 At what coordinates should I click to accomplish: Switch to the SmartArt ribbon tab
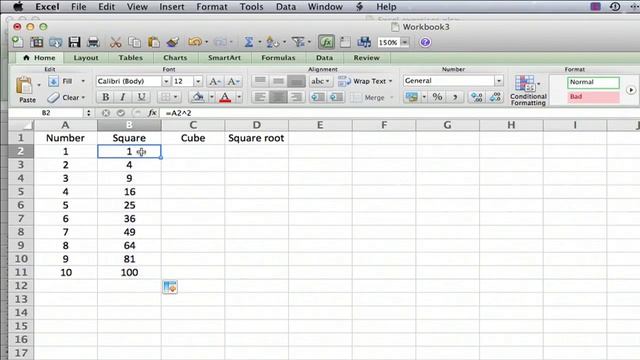(224, 58)
